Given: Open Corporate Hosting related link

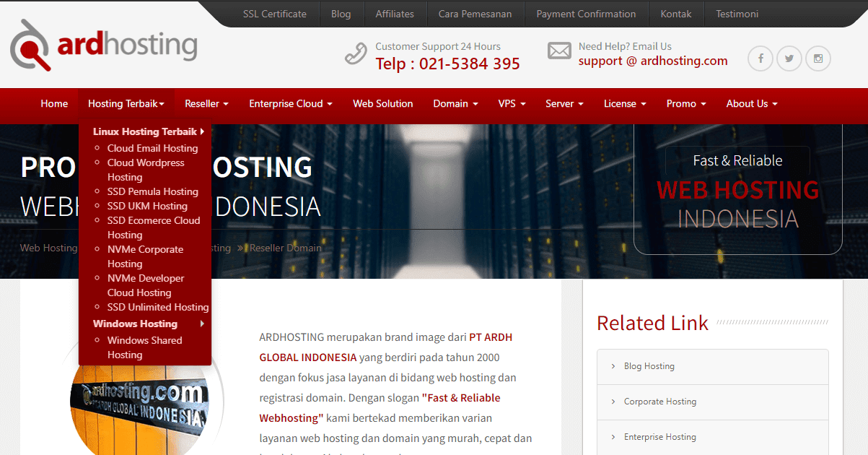Looking at the screenshot, I should [660, 402].
